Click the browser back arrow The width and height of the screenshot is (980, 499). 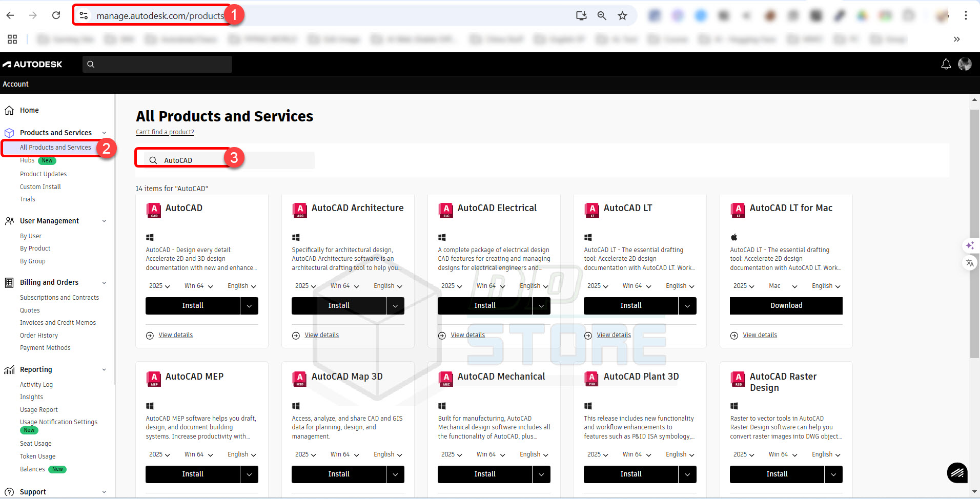coord(10,15)
